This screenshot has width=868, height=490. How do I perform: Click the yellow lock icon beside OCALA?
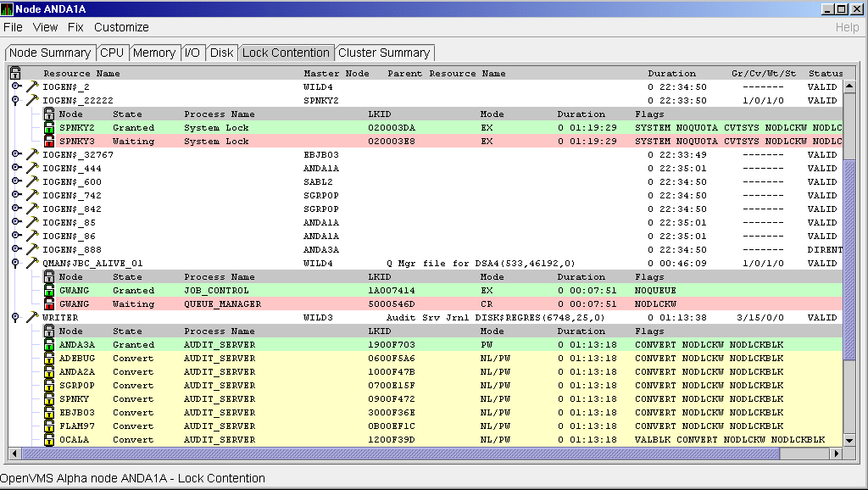pyautogui.click(x=49, y=440)
